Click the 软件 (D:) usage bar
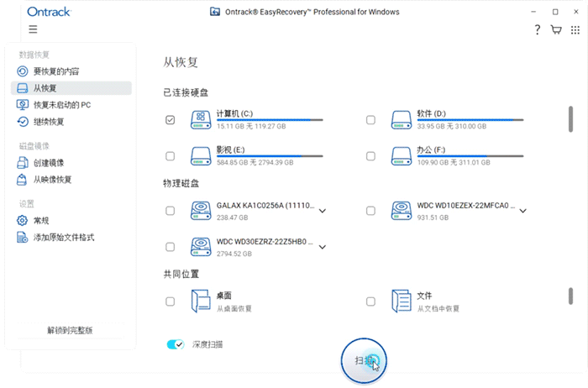This screenshot has height=388, width=588. [470, 120]
